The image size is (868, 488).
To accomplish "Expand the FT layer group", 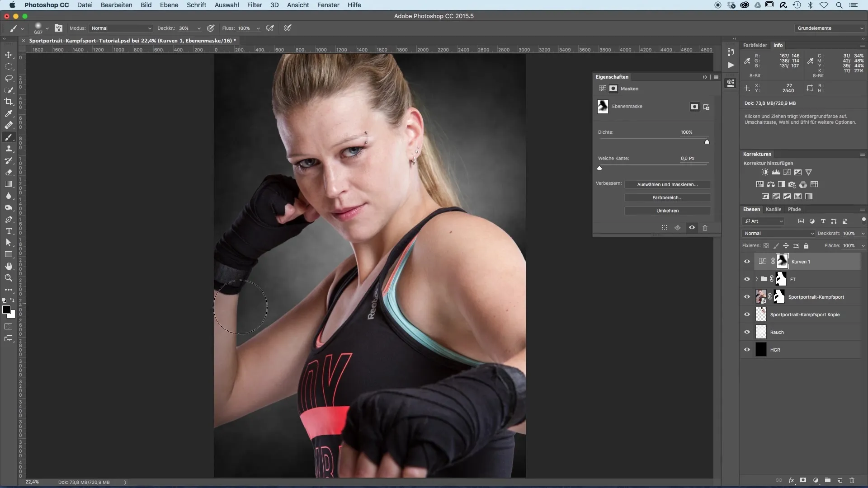I will (756, 279).
